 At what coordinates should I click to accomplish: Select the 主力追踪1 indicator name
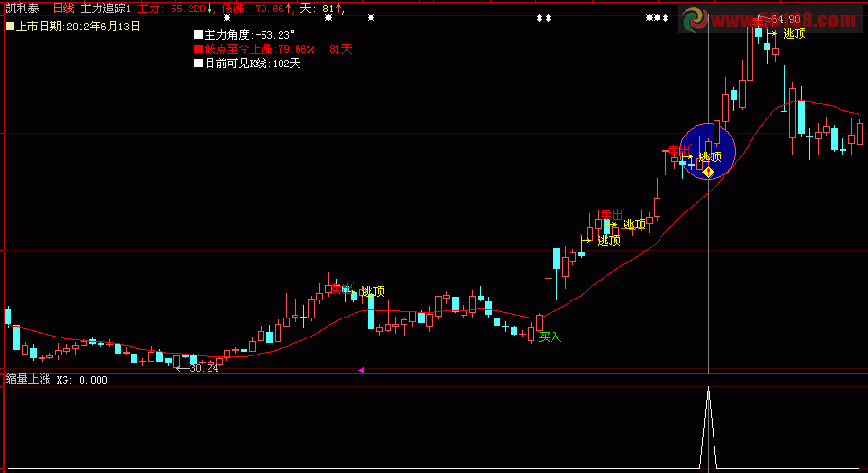(105, 9)
